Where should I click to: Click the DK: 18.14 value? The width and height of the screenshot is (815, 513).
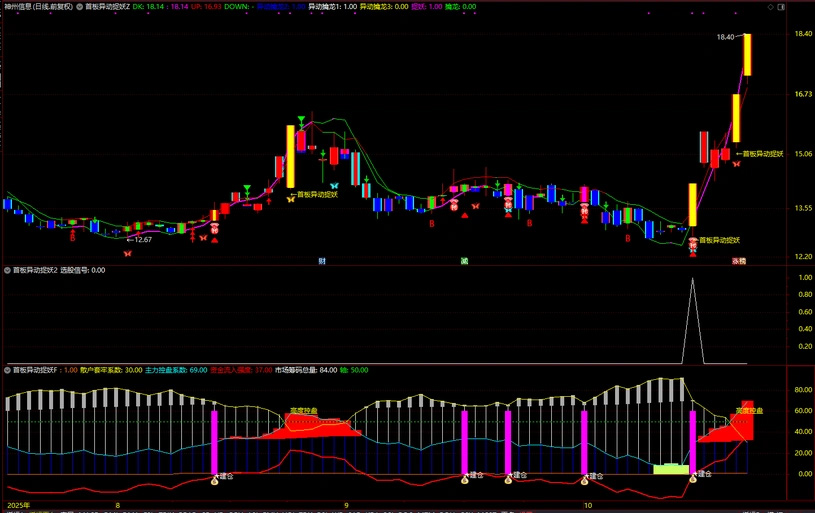coord(149,7)
